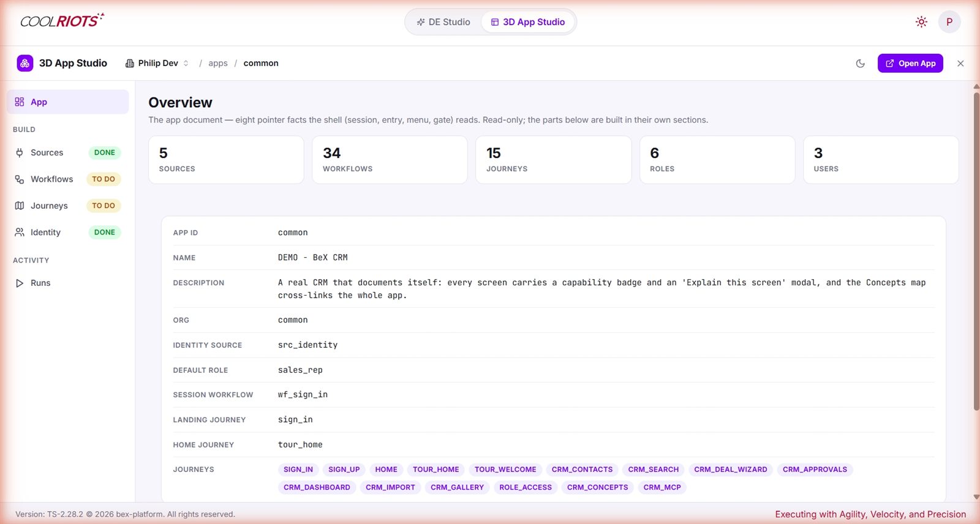
Task: Click the CRM_SEARCH journey chip
Action: 654,470
